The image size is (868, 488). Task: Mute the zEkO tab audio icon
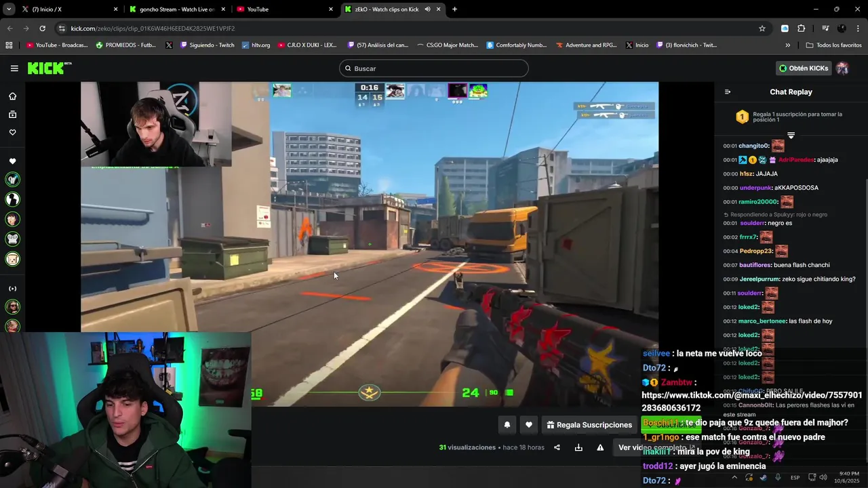click(428, 9)
